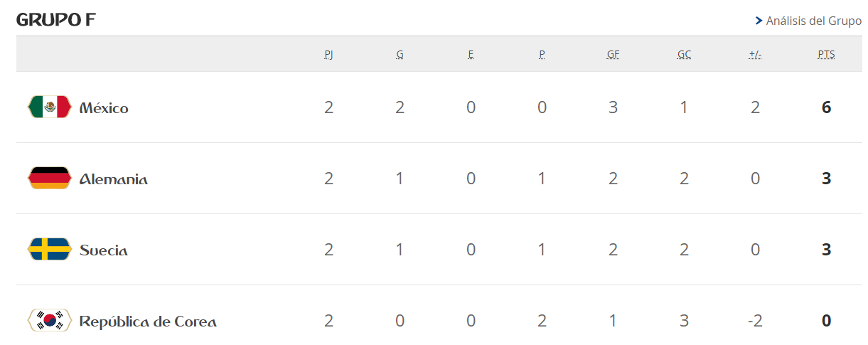
Task: Click the G column header
Action: point(400,55)
